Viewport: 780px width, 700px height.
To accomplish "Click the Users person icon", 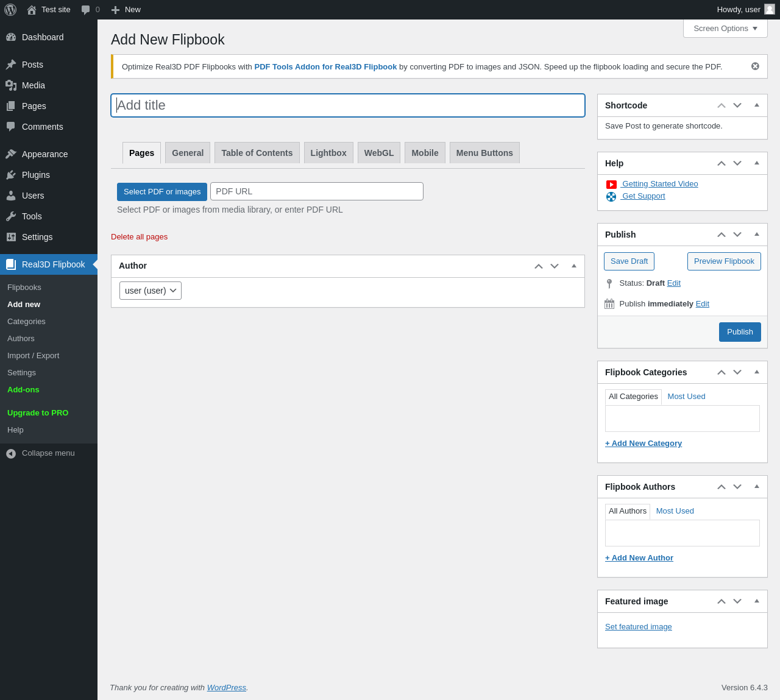I will coord(11,196).
